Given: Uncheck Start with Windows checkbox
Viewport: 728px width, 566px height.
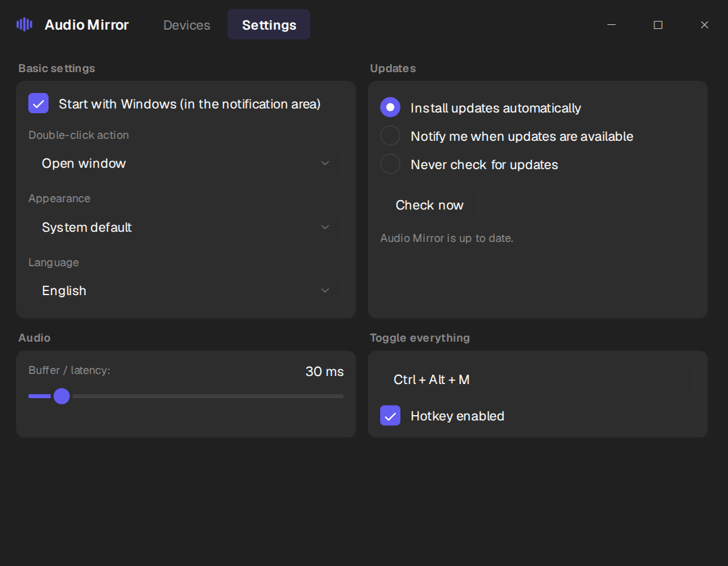Looking at the screenshot, I should pyautogui.click(x=38, y=104).
